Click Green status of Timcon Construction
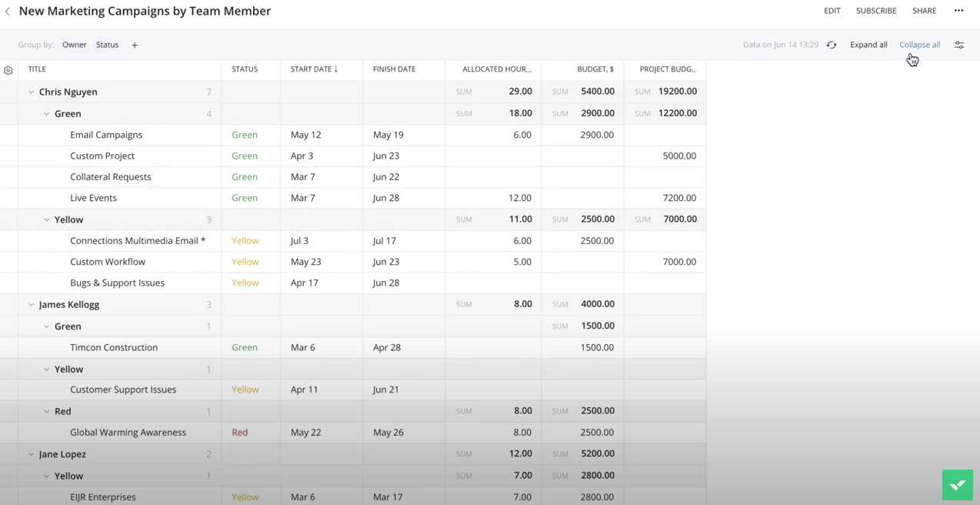Screen dimensions: 980x505 point(245,347)
